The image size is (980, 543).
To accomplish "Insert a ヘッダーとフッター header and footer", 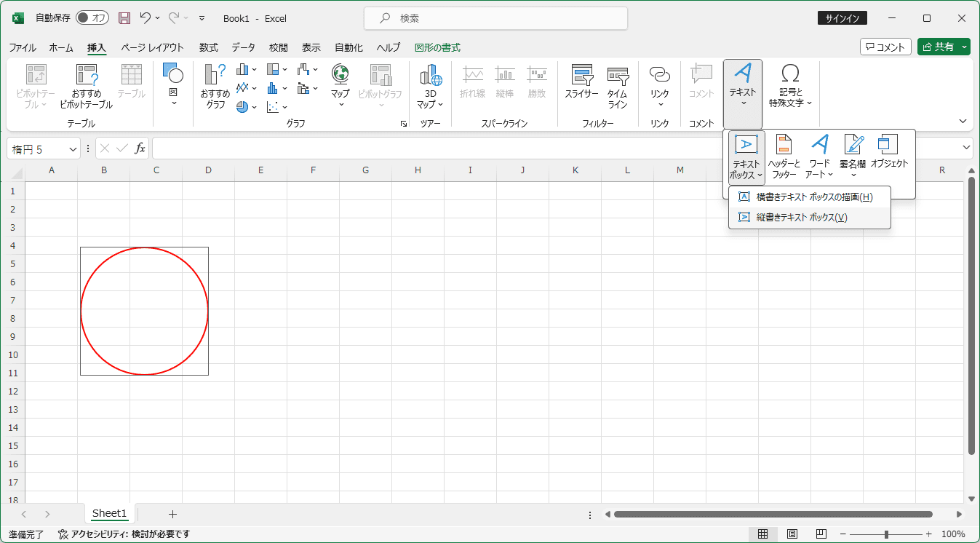I will tap(784, 156).
